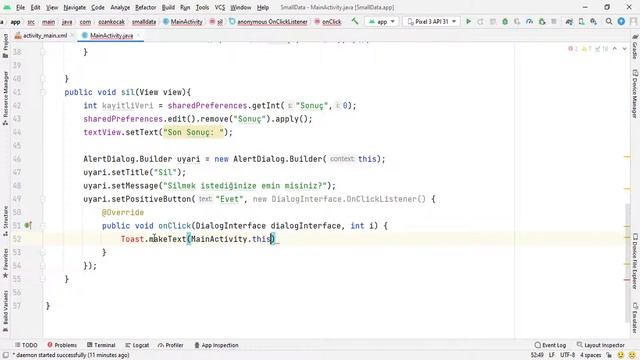Click the sad smiley feedback icon
This screenshot has width=640, height=360.
632,355
